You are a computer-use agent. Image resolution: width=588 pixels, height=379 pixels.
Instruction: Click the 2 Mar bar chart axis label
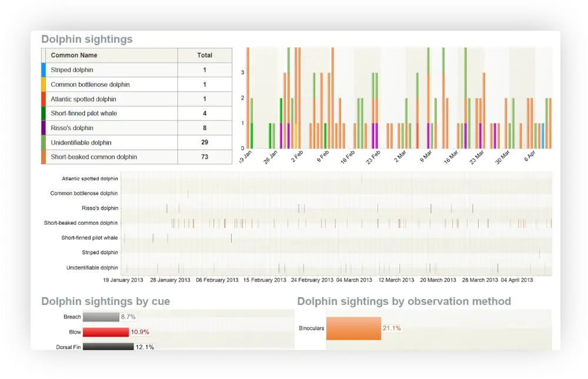pyautogui.click(x=400, y=156)
